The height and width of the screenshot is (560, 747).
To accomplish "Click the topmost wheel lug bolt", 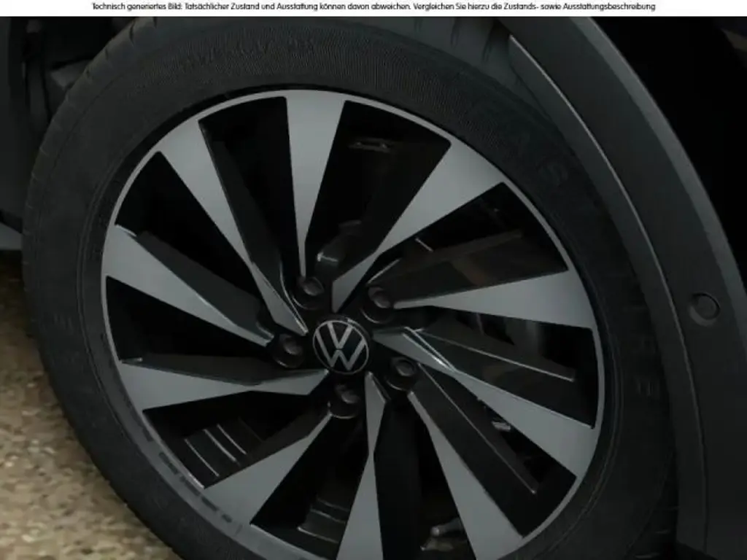I will coord(311,288).
